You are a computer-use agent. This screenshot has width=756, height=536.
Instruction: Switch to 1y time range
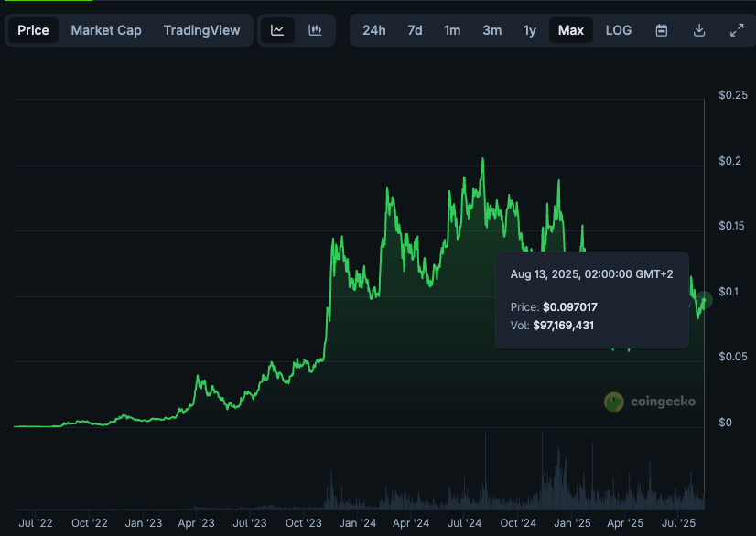pyautogui.click(x=530, y=30)
